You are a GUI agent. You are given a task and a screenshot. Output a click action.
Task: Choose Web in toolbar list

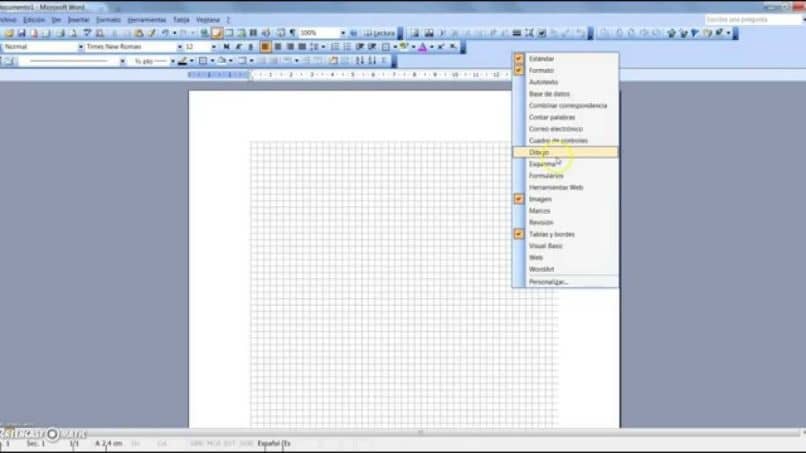click(565, 258)
